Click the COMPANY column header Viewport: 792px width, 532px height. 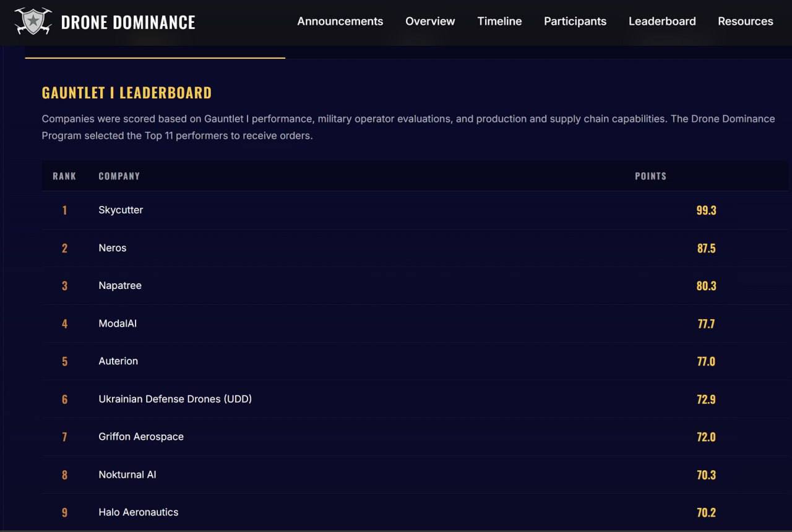pyautogui.click(x=119, y=176)
